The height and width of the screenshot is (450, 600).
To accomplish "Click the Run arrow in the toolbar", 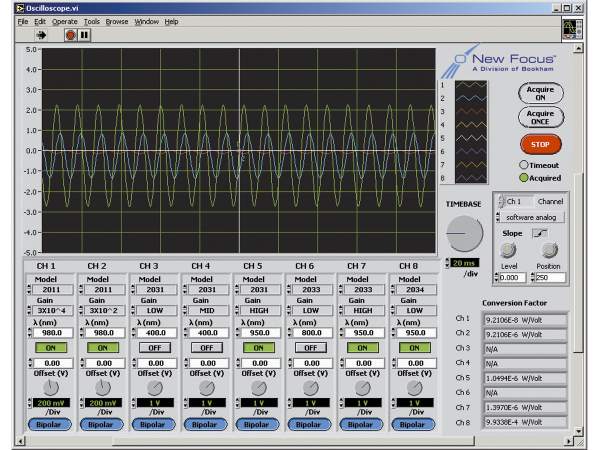I will click(42, 33).
